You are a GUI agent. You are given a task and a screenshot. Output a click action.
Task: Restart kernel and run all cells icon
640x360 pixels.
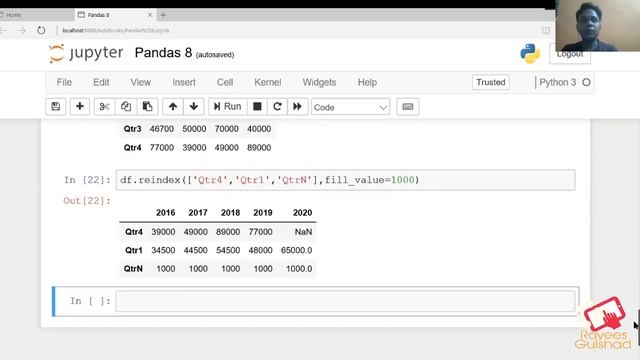[298, 107]
